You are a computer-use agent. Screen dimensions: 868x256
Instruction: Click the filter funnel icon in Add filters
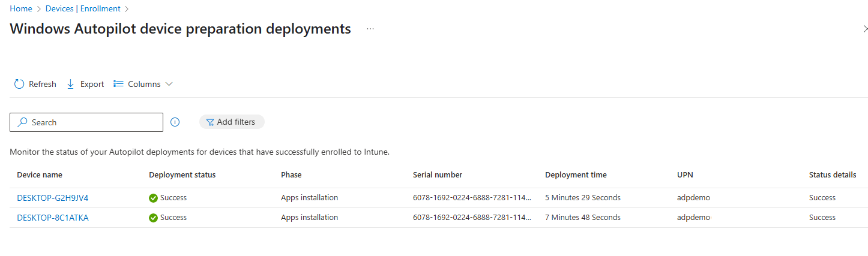click(210, 122)
